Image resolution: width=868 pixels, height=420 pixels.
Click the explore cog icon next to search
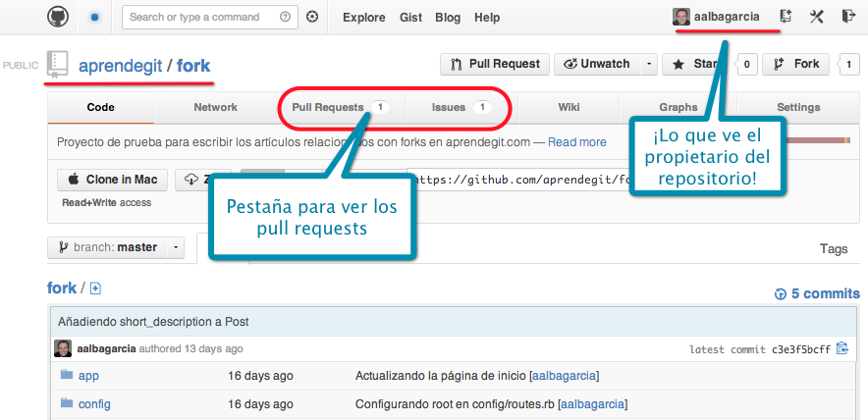click(312, 17)
